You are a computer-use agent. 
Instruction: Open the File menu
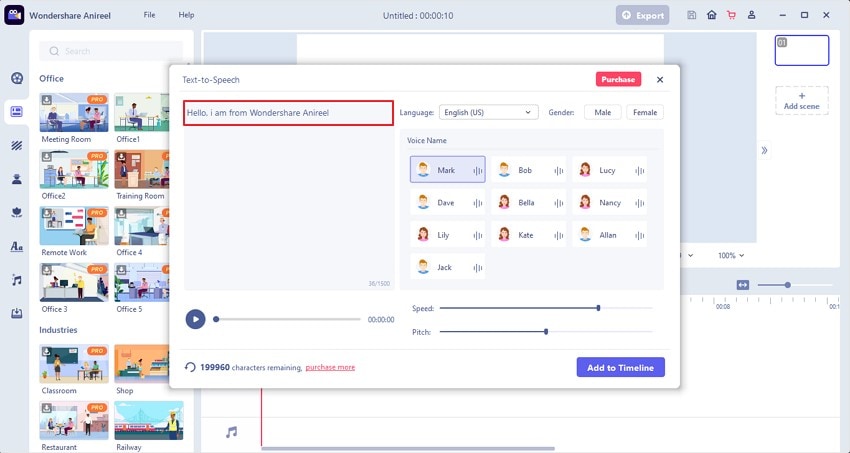coord(149,15)
